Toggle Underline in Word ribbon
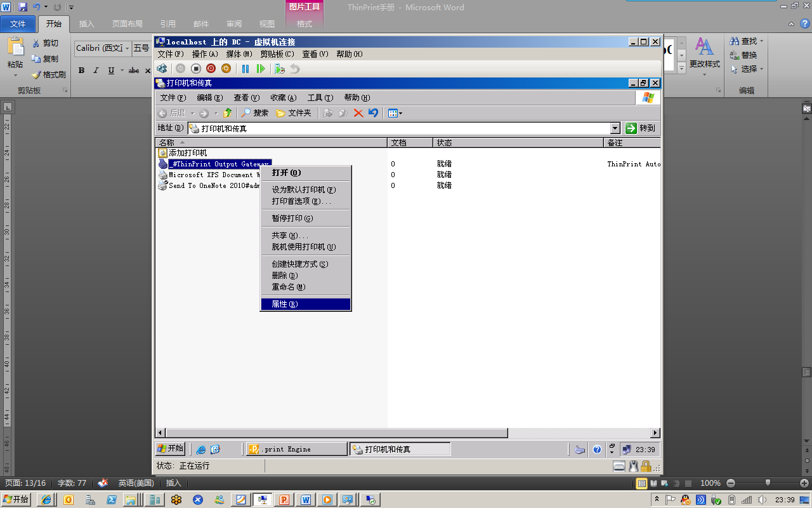The image size is (812, 508). click(x=111, y=70)
